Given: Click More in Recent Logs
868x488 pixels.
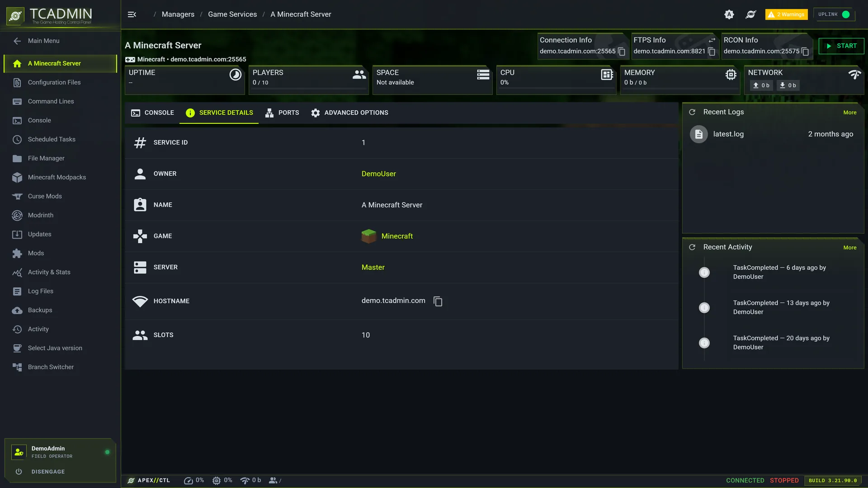Looking at the screenshot, I should 850,113.
